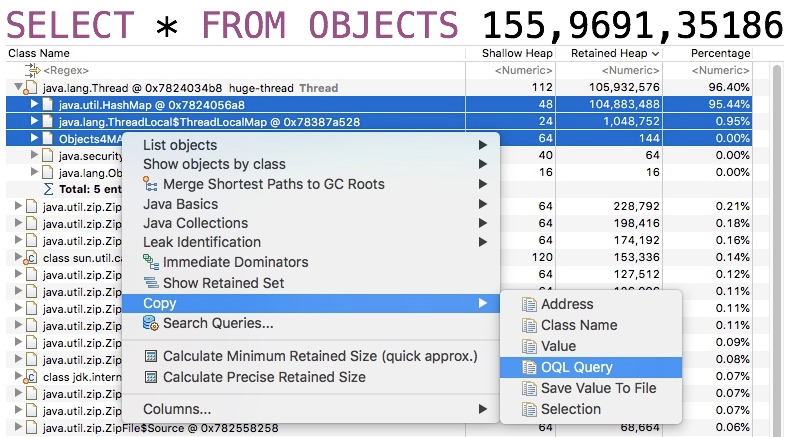The image size is (791, 437).
Task: Click the ThreadLocalMap object icon
Action: coord(47,122)
